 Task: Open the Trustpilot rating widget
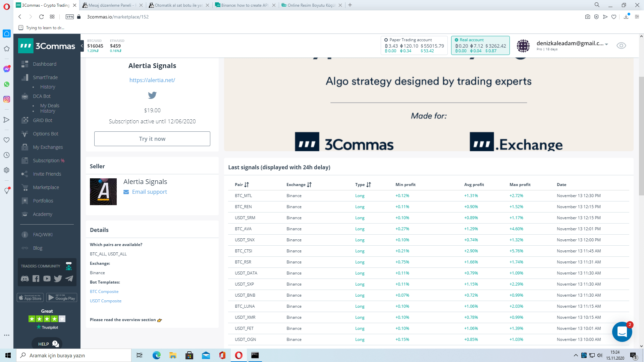pyautogui.click(x=47, y=319)
